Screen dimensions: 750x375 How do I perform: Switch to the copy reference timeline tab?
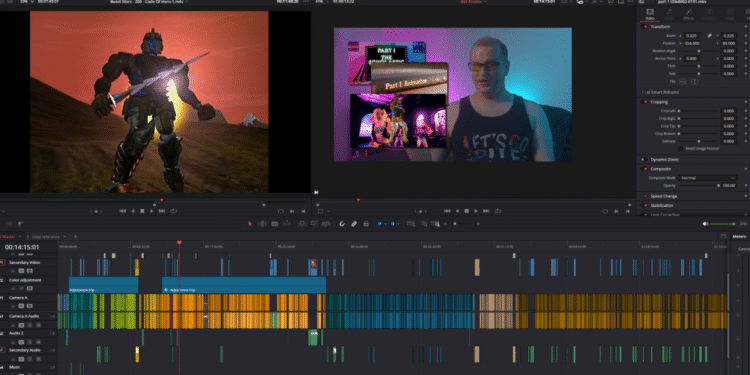(x=46, y=236)
